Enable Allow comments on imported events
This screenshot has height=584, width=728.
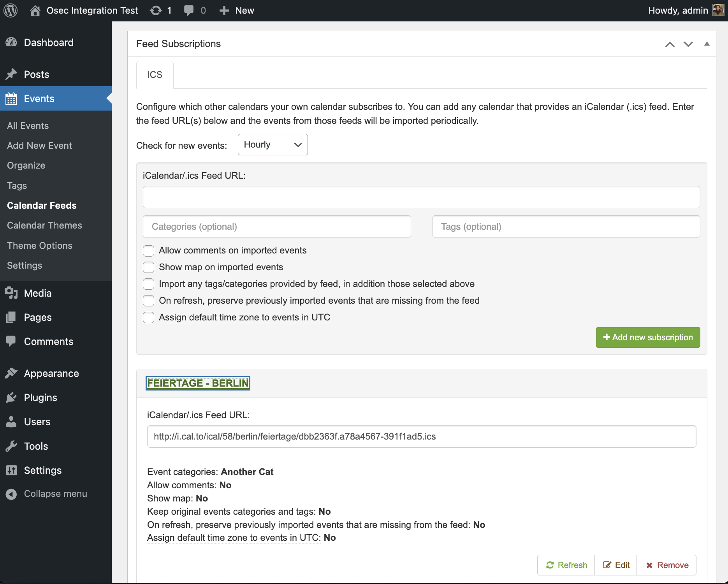149,251
